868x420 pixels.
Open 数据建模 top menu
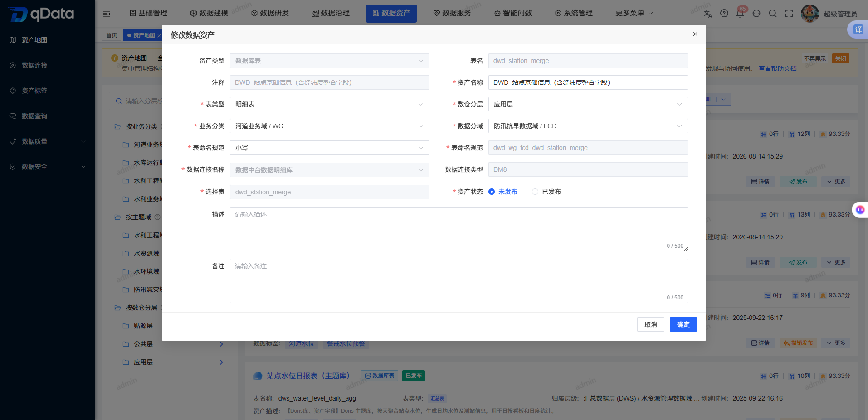tap(209, 13)
